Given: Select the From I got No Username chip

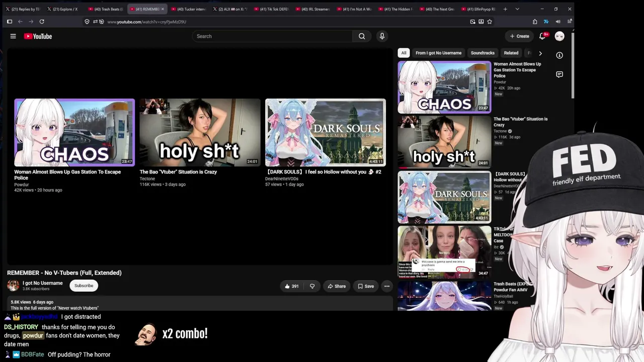Looking at the screenshot, I should [438, 53].
